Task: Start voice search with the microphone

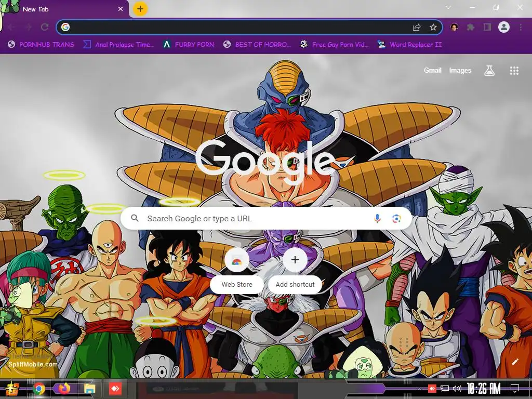Action: point(377,219)
